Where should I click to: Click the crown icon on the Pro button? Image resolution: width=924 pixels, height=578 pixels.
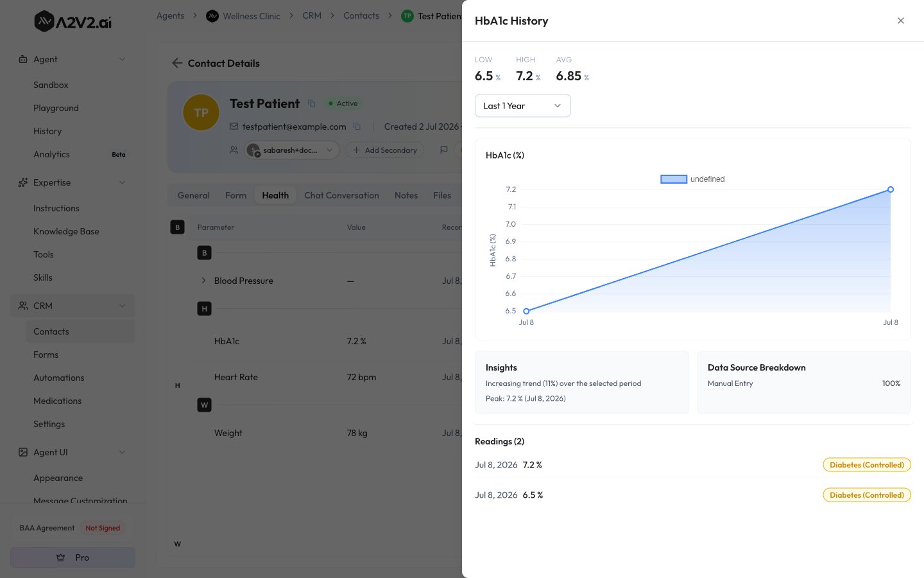click(61, 557)
